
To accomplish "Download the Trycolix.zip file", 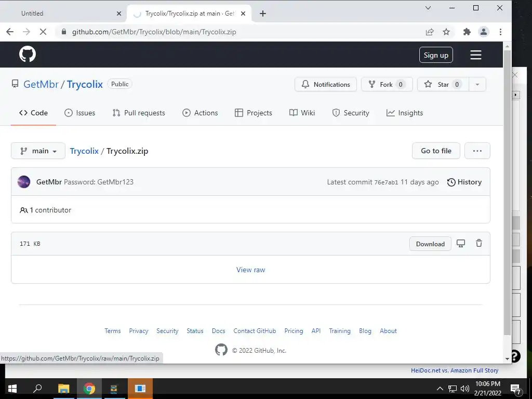I will (430, 244).
